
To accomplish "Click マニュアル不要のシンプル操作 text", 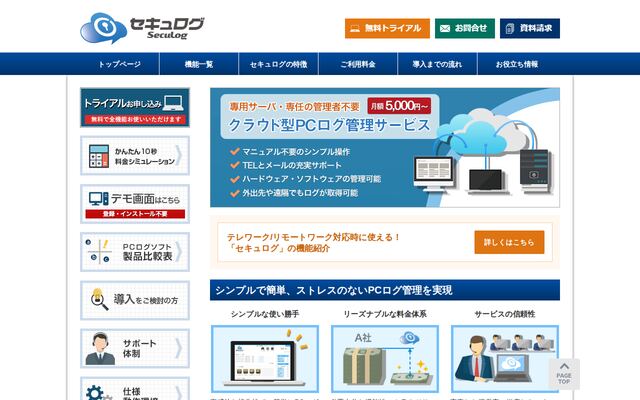I will click(296, 151).
